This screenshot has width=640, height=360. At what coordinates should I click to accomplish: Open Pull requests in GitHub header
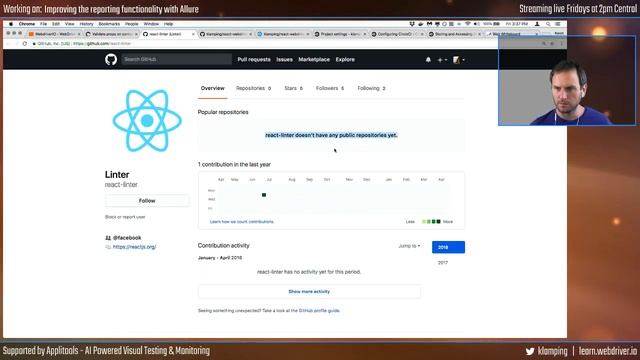click(x=254, y=60)
